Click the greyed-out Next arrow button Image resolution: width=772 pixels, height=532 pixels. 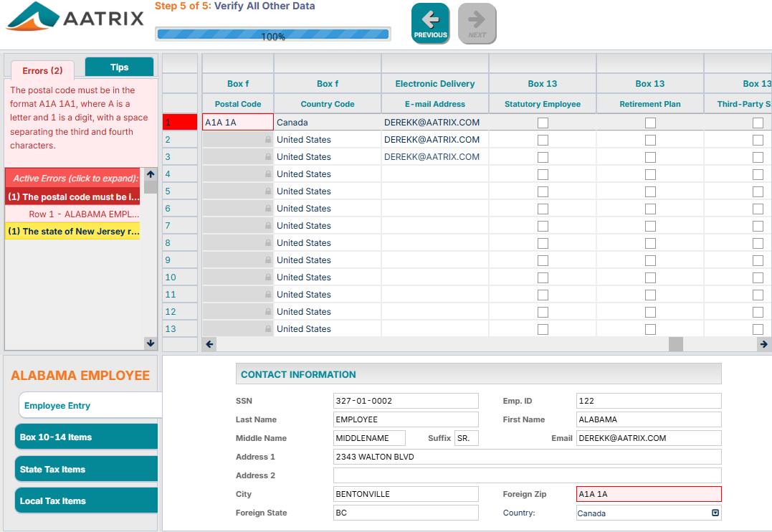pos(477,23)
